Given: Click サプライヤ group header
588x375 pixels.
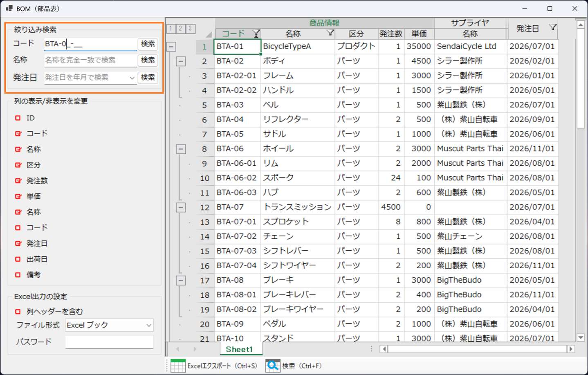Looking at the screenshot, I should 470,23.
